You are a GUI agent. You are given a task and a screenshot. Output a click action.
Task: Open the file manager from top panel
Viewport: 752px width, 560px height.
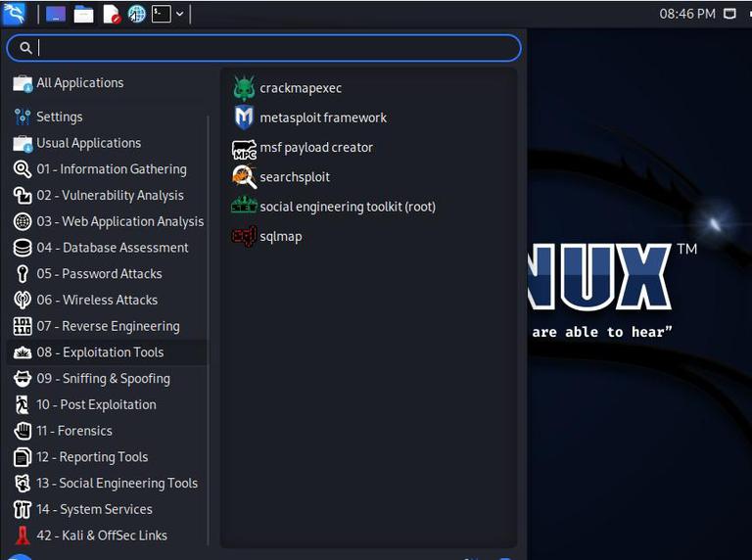click(x=83, y=14)
